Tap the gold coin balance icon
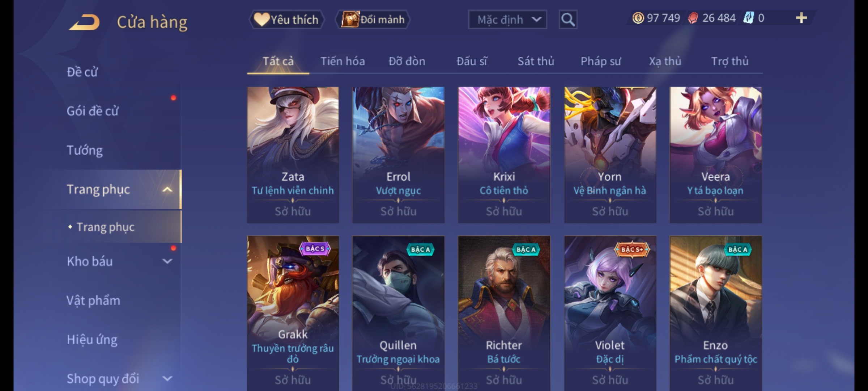The image size is (868, 391). [638, 18]
